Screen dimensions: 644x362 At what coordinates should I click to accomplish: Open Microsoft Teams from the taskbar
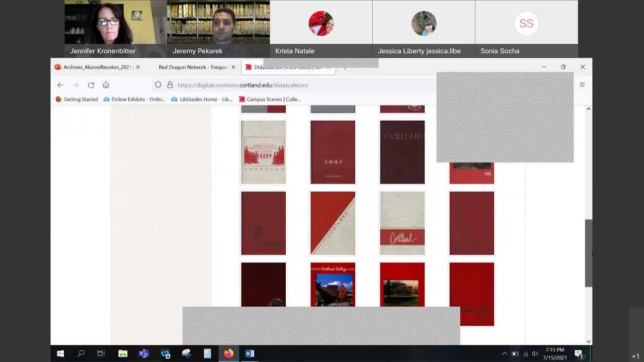tap(144, 353)
